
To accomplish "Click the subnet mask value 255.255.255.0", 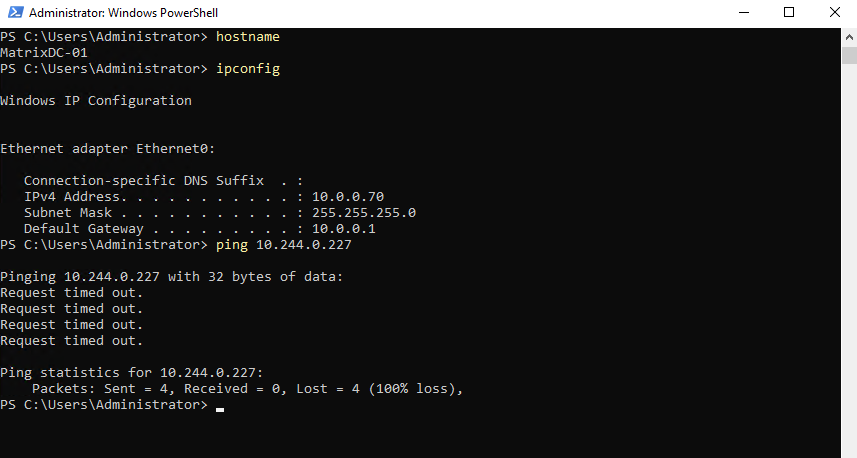I will coord(364,213).
